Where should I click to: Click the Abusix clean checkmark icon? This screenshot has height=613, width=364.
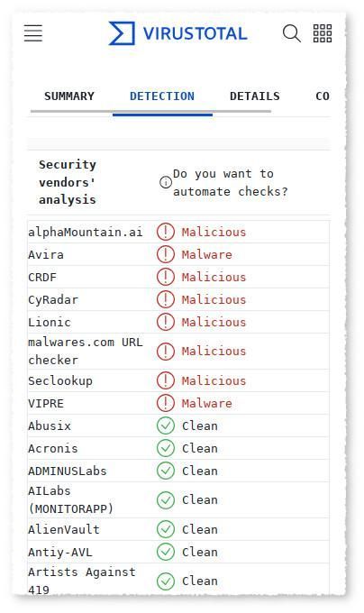[166, 425]
